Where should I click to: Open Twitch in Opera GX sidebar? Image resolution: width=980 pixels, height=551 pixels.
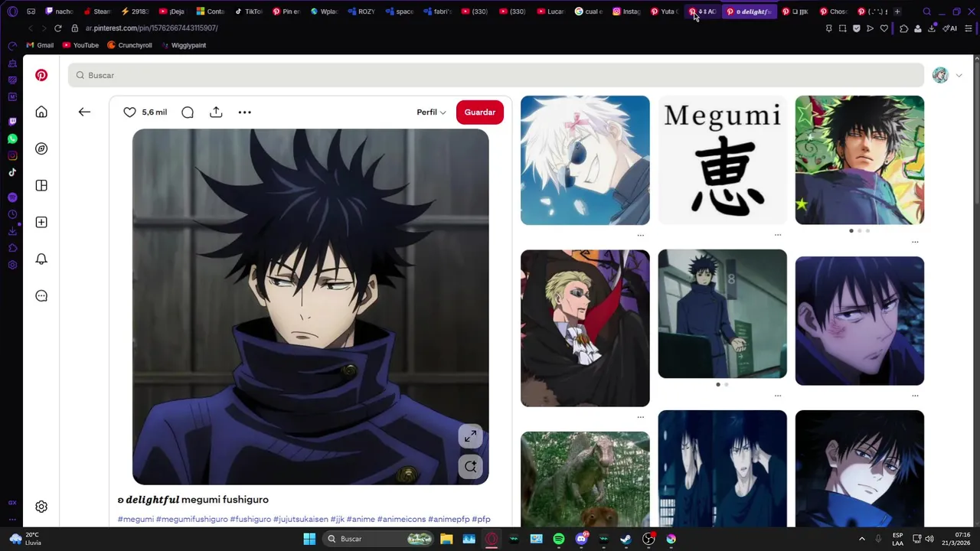12,122
